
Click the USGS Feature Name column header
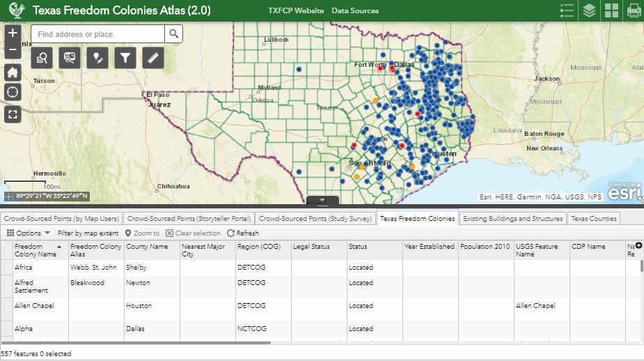(x=542, y=250)
